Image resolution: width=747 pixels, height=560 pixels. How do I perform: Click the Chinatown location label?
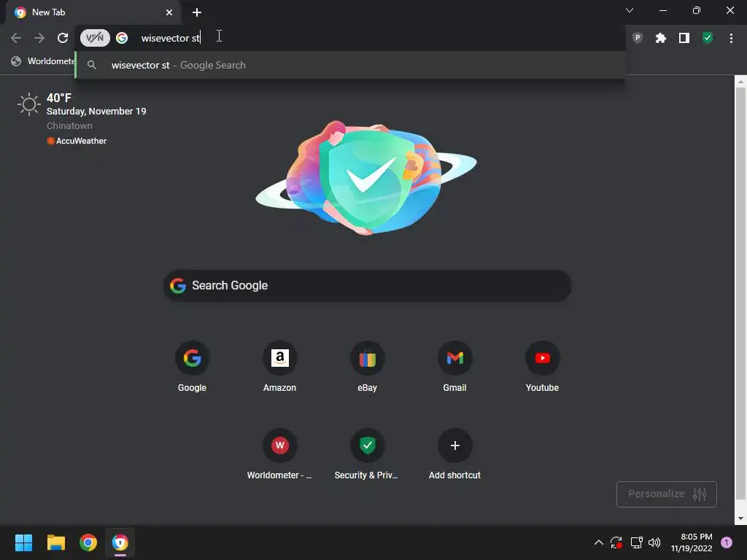tap(69, 125)
